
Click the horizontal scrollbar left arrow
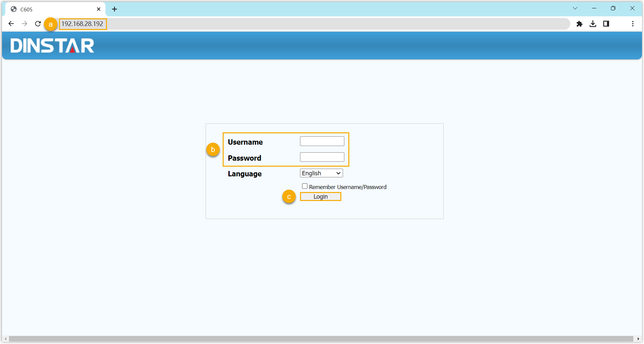tap(6, 339)
